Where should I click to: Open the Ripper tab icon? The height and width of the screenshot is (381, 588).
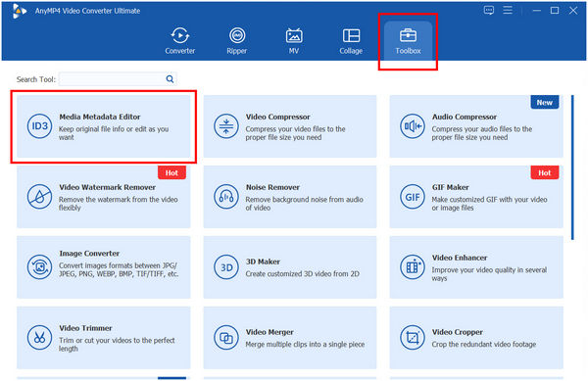coord(237,36)
